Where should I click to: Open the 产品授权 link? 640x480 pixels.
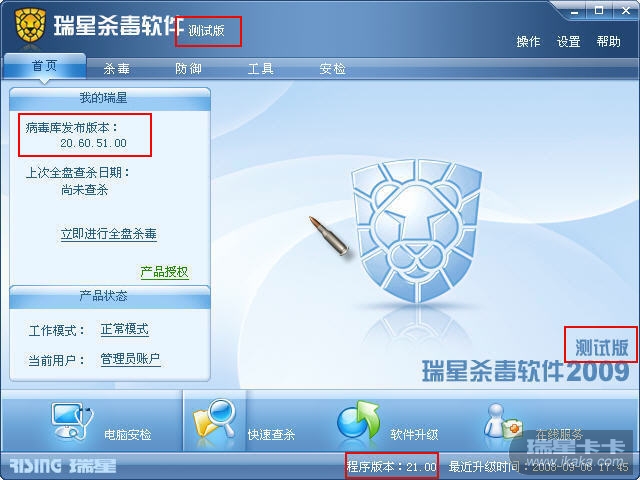(164, 272)
